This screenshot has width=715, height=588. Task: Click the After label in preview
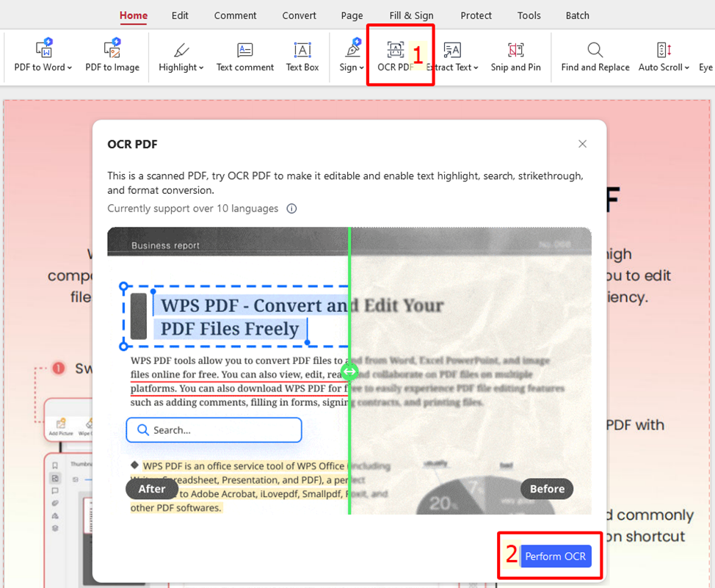pos(152,489)
